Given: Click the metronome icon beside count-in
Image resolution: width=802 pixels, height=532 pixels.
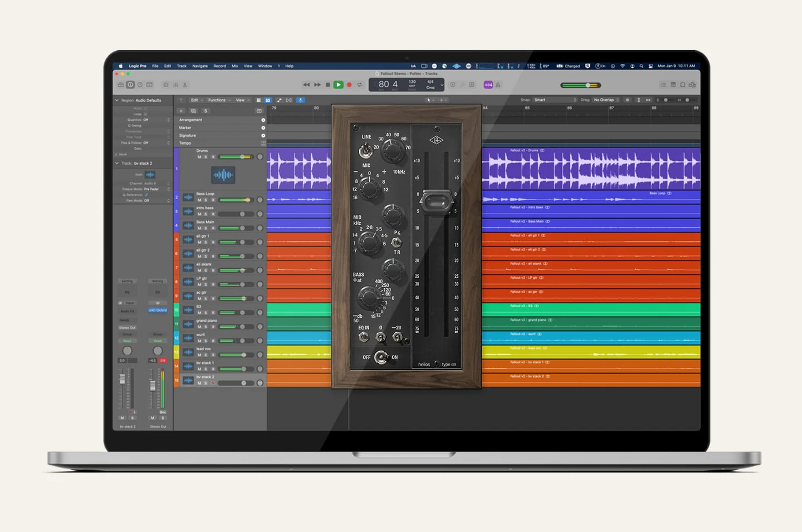Looking at the screenshot, I should pyautogui.click(x=497, y=85).
